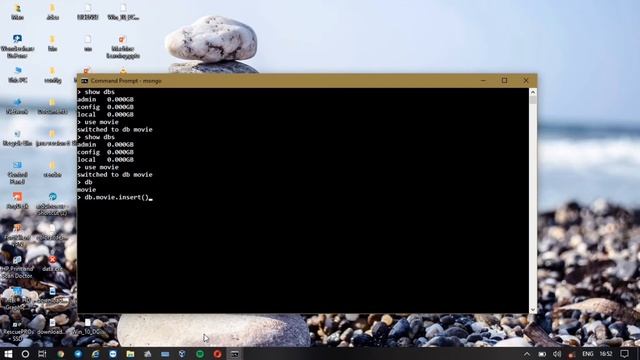Open the volume control in system tray
Viewport: 640px width, 360px height.
557,354
